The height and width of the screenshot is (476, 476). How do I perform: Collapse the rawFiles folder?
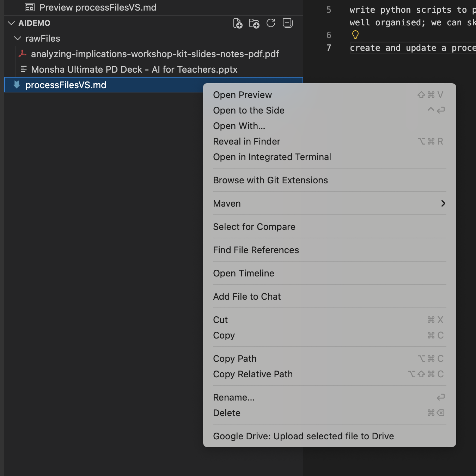point(18,38)
